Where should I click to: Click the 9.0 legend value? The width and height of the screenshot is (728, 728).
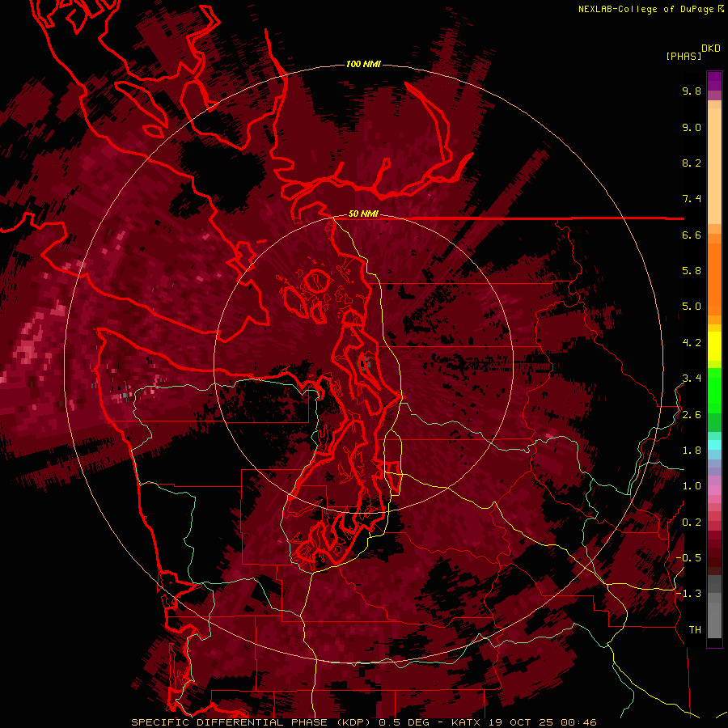pos(692,127)
